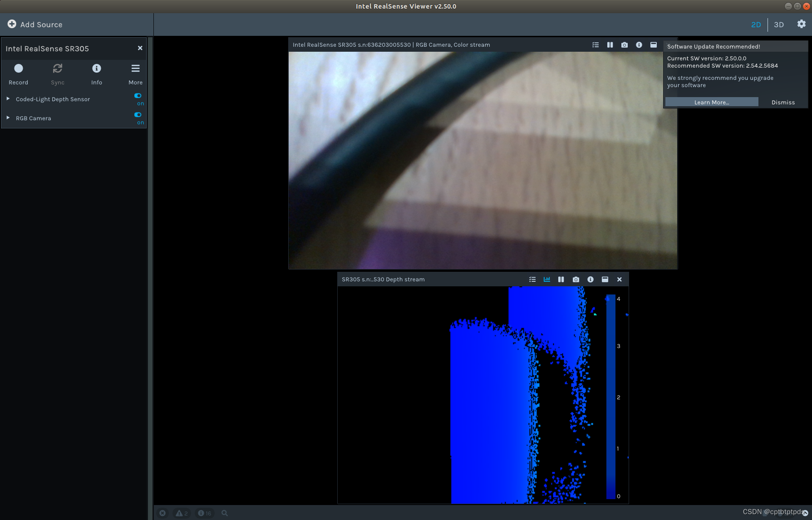
Task: Take a snapshot of the color stream
Action: (625, 44)
